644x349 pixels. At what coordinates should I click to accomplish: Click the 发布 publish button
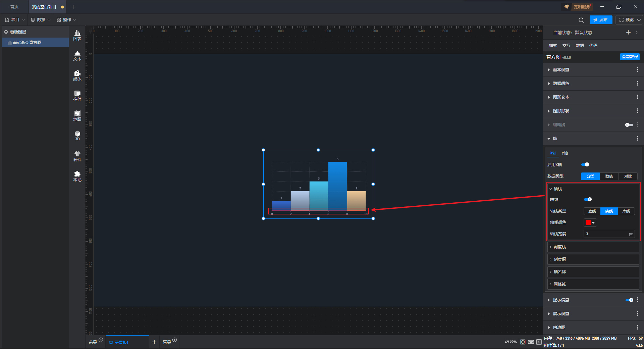[x=601, y=20]
